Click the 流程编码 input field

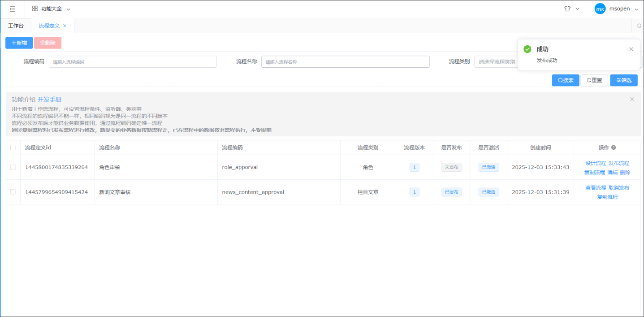click(133, 62)
